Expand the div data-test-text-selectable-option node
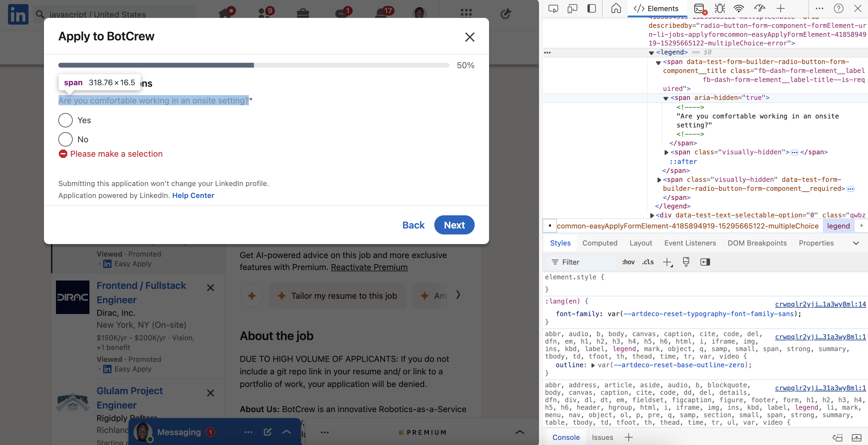 [652, 216]
